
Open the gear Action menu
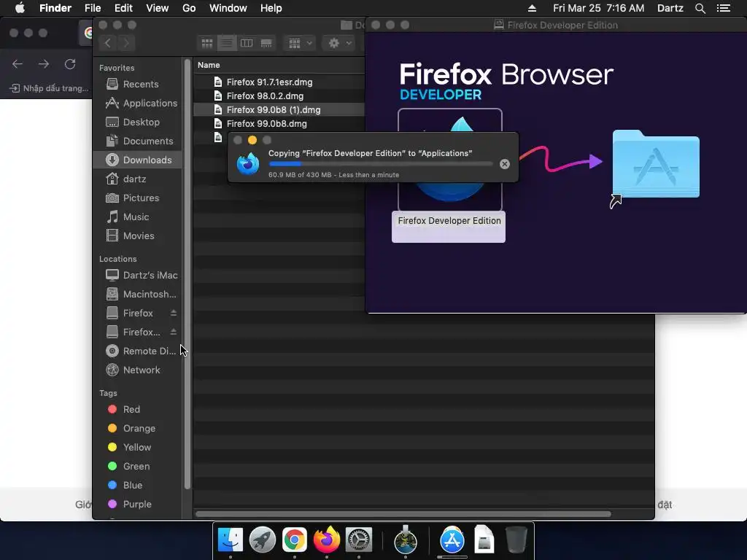tap(339, 43)
